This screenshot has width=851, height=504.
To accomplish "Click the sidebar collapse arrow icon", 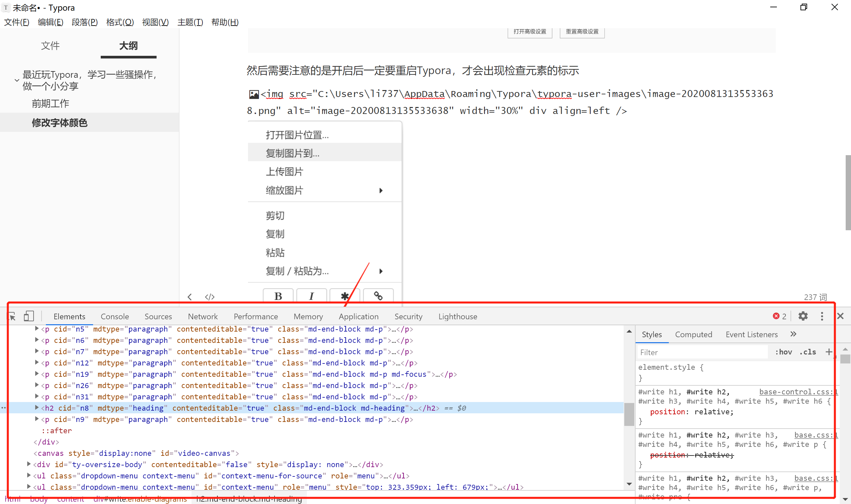I will 189,297.
